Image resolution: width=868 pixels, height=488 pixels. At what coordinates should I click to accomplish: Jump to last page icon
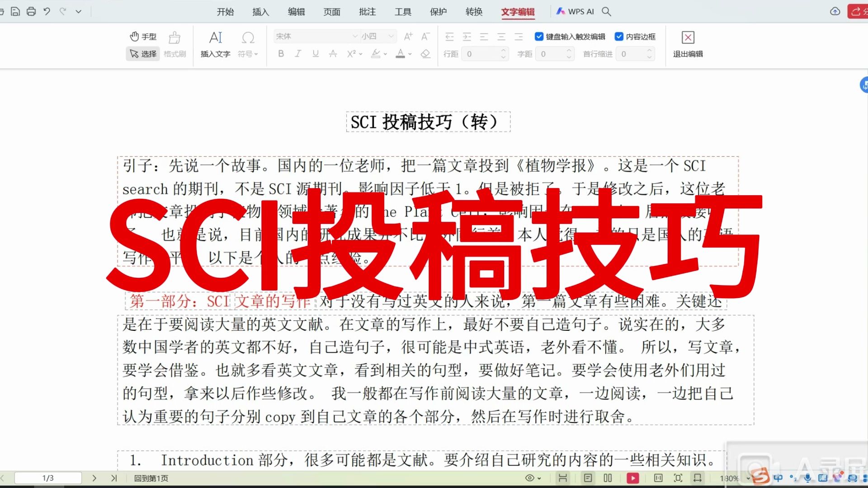[x=114, y=478]
